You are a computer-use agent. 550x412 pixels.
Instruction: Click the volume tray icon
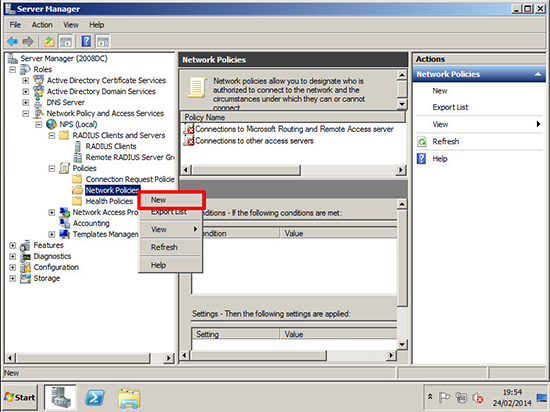(477, 398)
